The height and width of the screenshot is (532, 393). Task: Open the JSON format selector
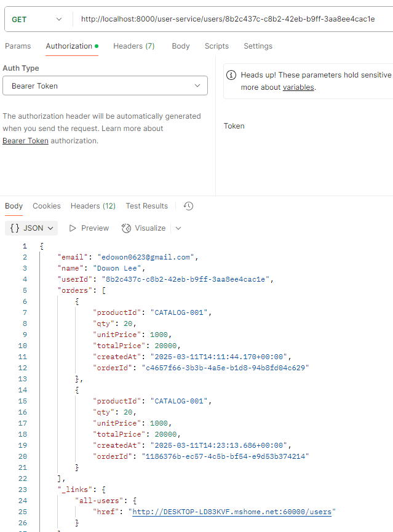[x=31, y=228]
